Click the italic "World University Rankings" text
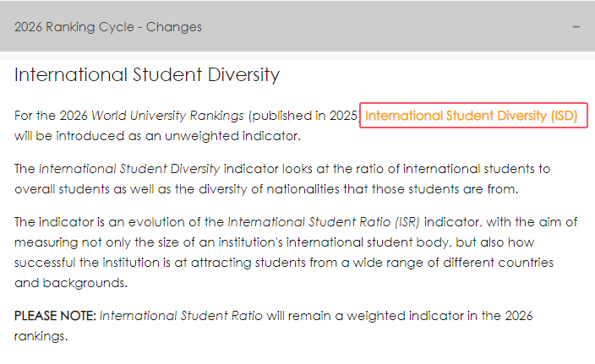The height and width of the screenshot is (364, 595). click(x=168, y=116)
